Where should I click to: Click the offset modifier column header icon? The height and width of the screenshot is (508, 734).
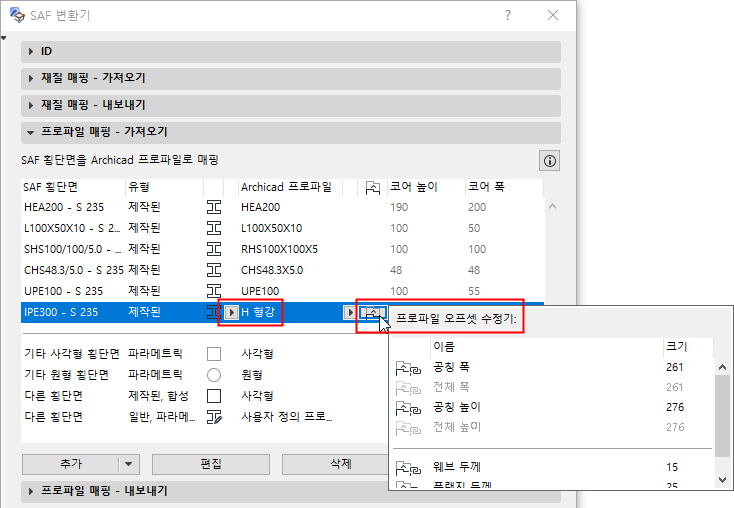tap(373, 188)
